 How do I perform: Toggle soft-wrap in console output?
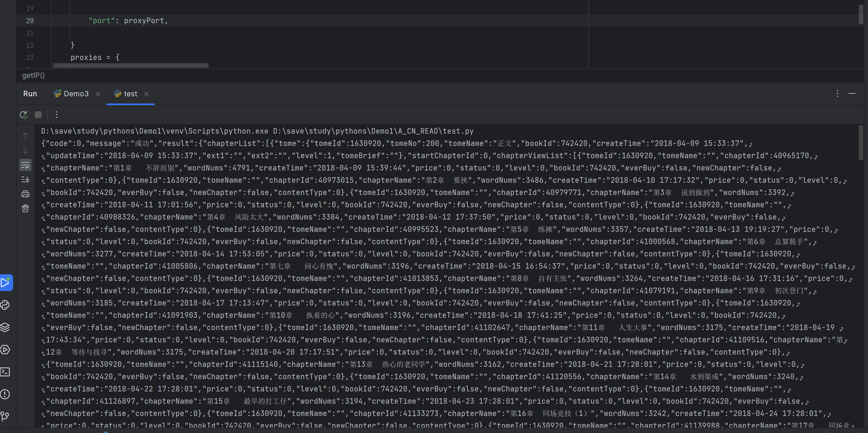coord(25,165)
